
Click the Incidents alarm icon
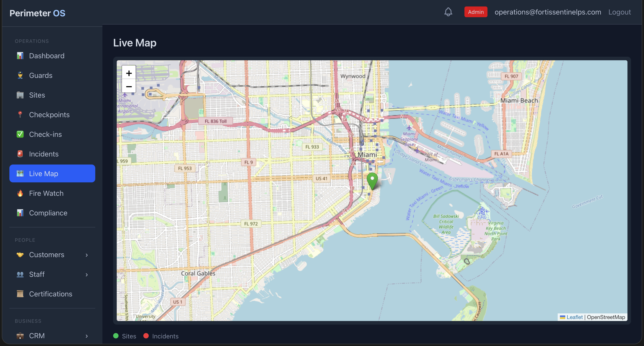20,154
